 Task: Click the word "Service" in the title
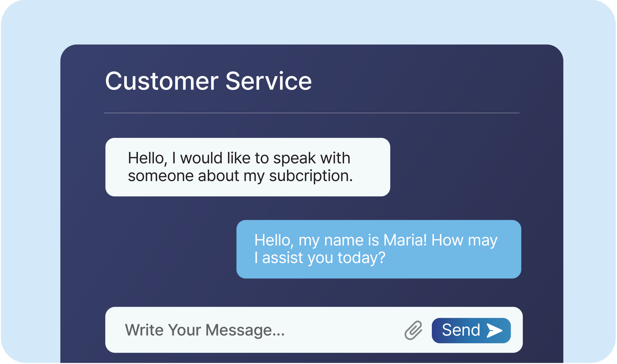(x=268, y=81)
